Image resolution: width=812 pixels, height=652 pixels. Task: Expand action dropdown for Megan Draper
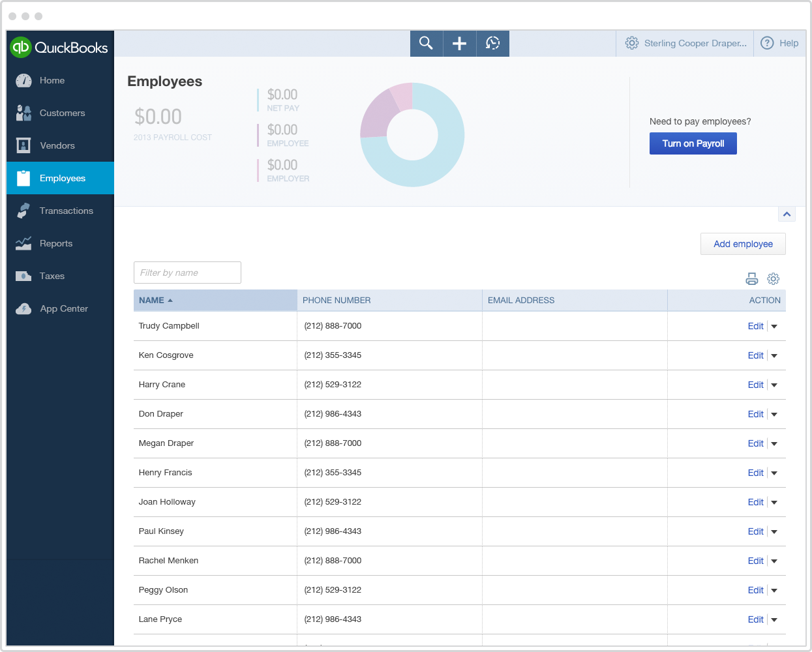[x=774, y=443]
